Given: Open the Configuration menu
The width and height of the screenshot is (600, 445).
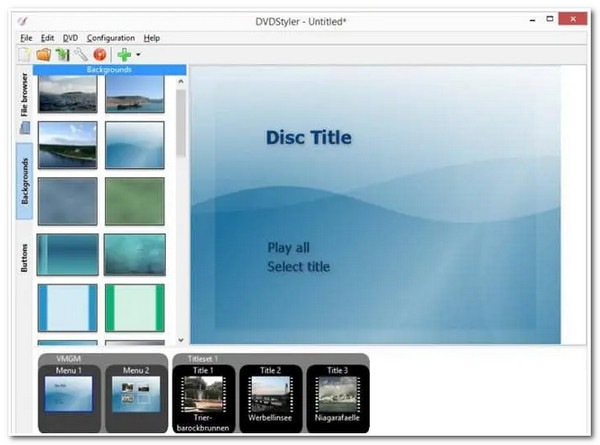Looking at the screenshot, I should coord(111,38).
